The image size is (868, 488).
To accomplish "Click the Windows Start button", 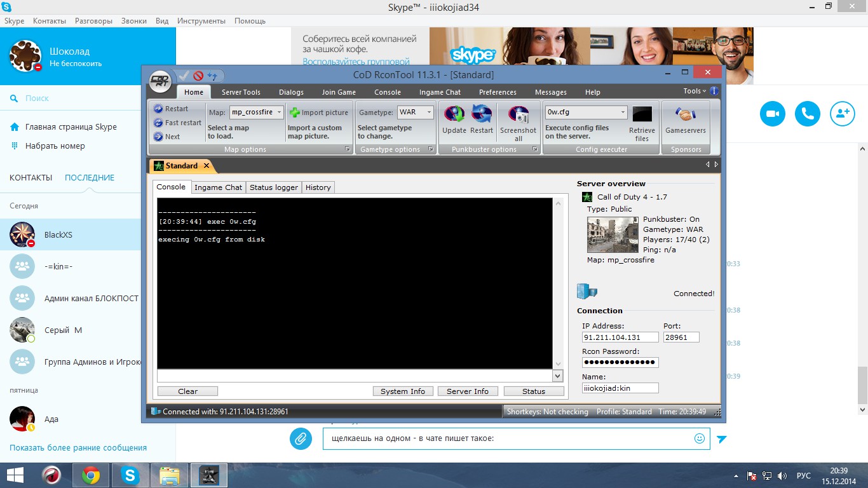I will point(15,475).
